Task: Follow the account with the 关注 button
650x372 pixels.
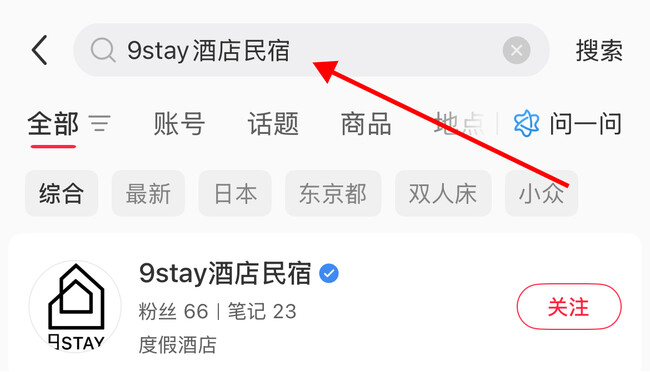Action: [569, 307]
